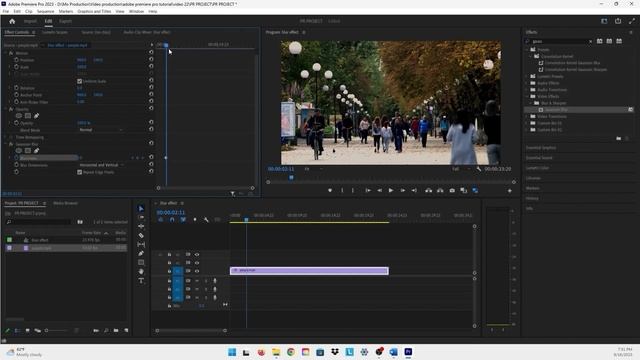Toggle Repeat Edge Pixels checkbox
640x360 pixels.
pyautogui.click(x=80, y=172)
